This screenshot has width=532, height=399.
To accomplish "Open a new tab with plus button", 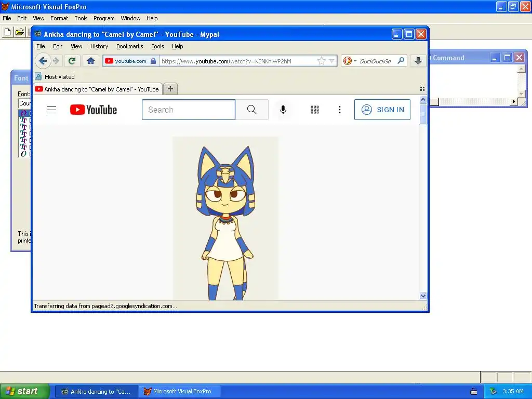I will 170,89.
